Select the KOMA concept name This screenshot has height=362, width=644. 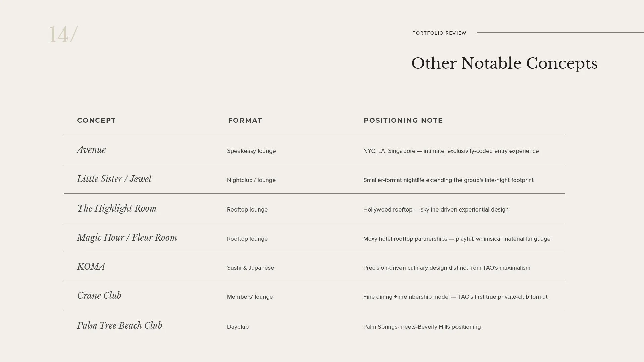pyautogui.click(x=91, y=267)
